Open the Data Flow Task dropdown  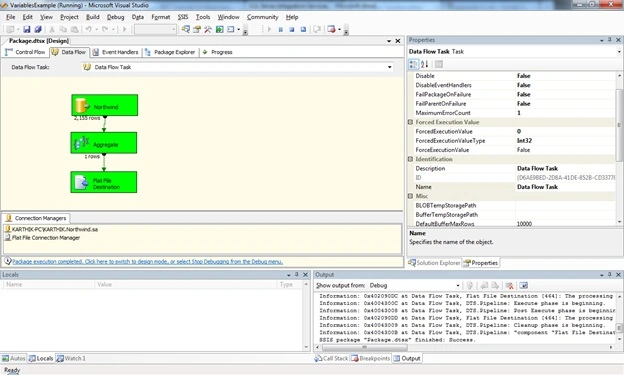pos(390,67)
